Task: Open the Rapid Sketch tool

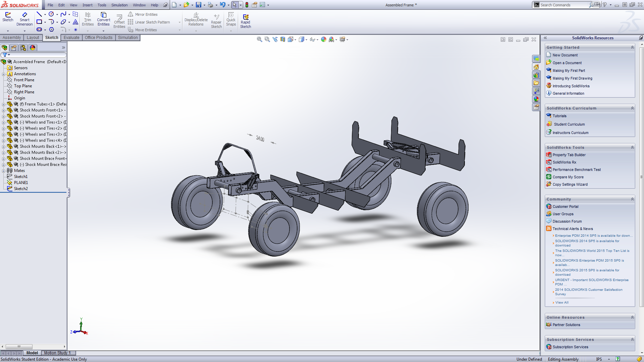Action: 246,21
